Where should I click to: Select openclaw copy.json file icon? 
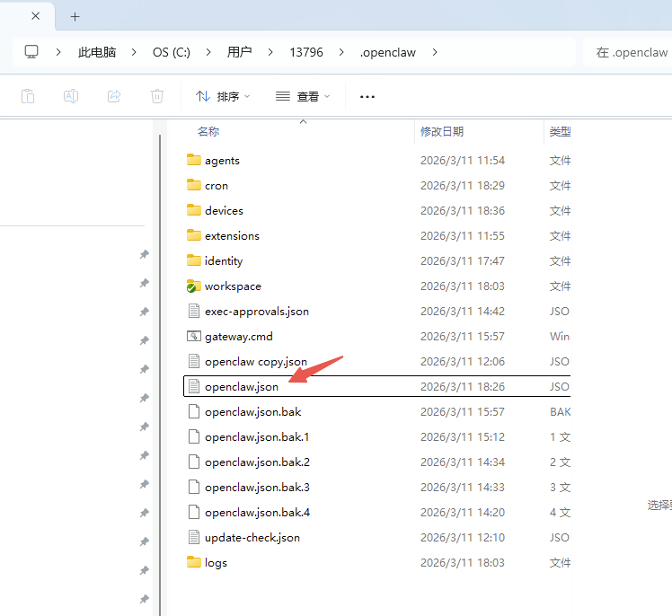coord(194,361)
